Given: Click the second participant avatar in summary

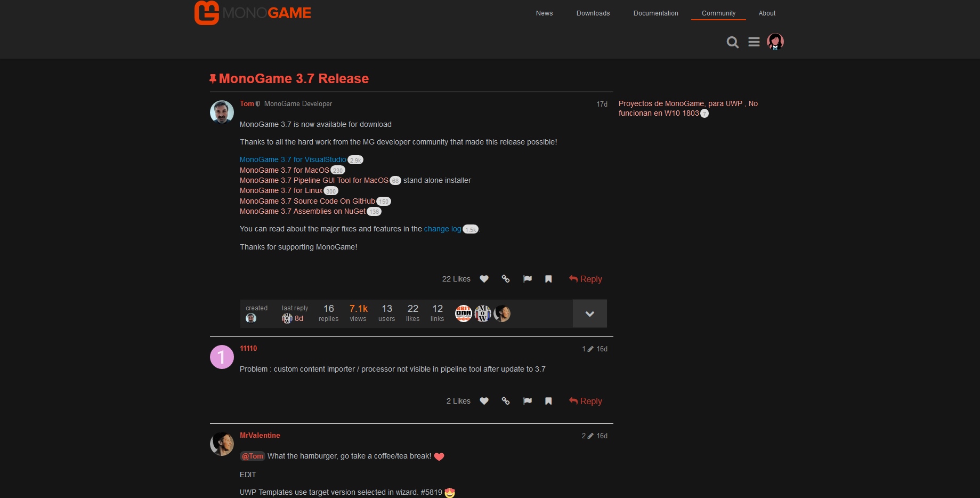Looking at the screenshot, I should click(483, 314).
